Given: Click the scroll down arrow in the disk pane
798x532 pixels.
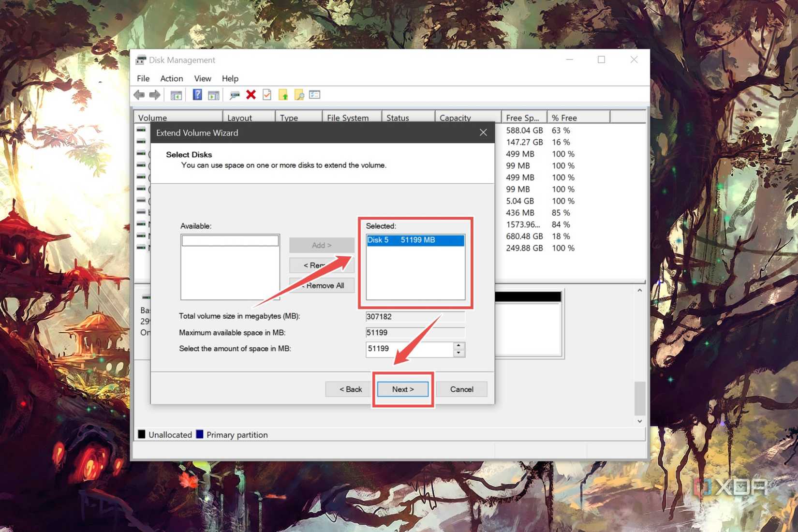Looking at the screenshot, I should point(639,421).
